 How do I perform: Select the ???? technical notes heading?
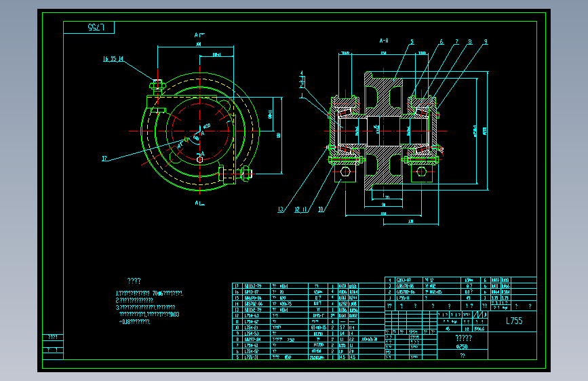tap(134, 281)
